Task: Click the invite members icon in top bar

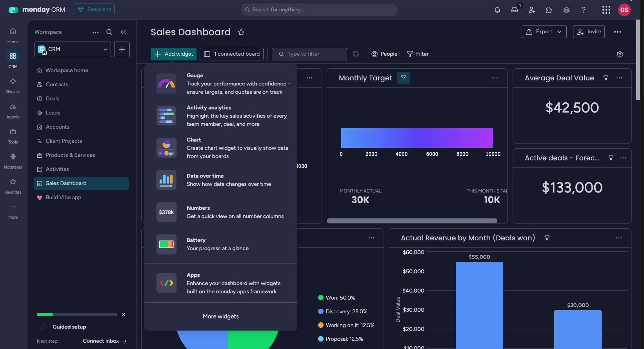Action: pyautogui.click(x=532, y=10)
